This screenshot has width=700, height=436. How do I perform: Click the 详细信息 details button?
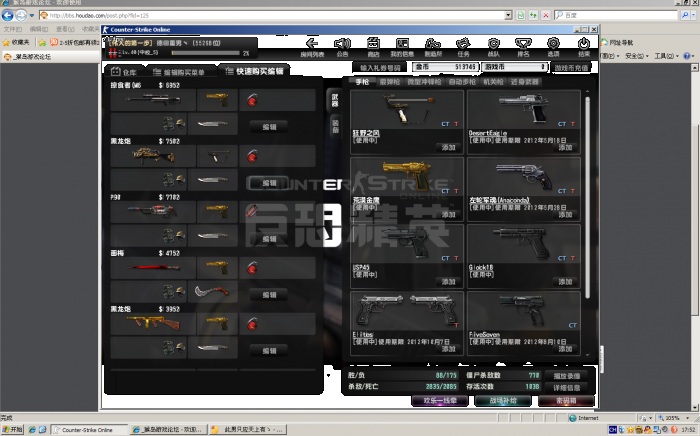(x=567, y=388)
